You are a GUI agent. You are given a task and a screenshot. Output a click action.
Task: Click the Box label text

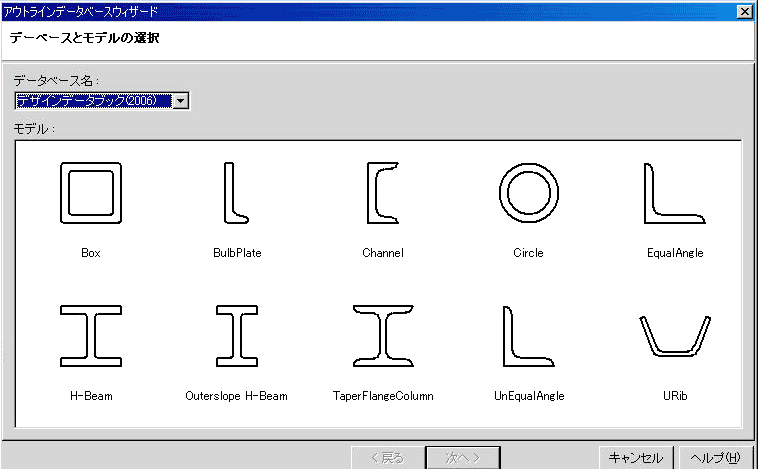(x=91, y=253)
